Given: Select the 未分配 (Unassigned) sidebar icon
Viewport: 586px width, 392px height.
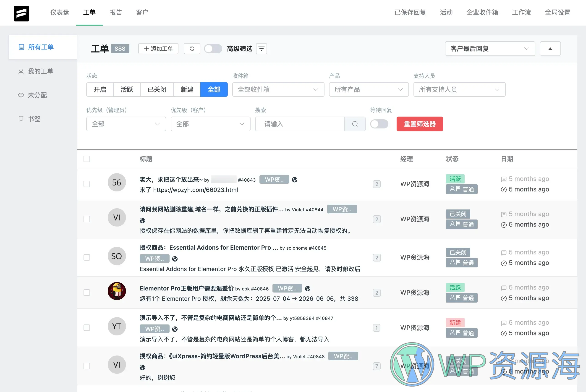Looking at the screenshot, I should coord(21,95).
